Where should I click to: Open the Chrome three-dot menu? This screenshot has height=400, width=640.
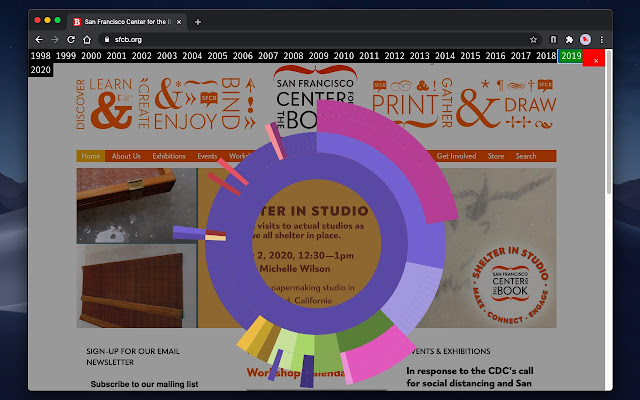[601, 39]
